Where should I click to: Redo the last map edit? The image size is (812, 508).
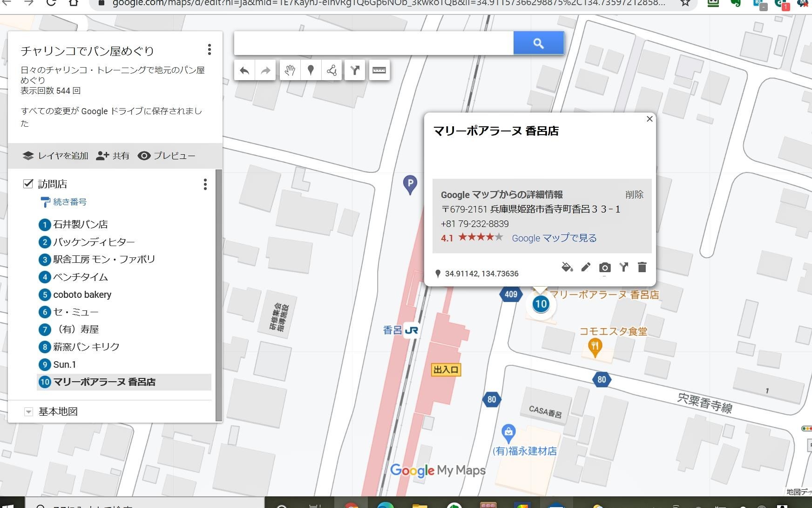265,70
